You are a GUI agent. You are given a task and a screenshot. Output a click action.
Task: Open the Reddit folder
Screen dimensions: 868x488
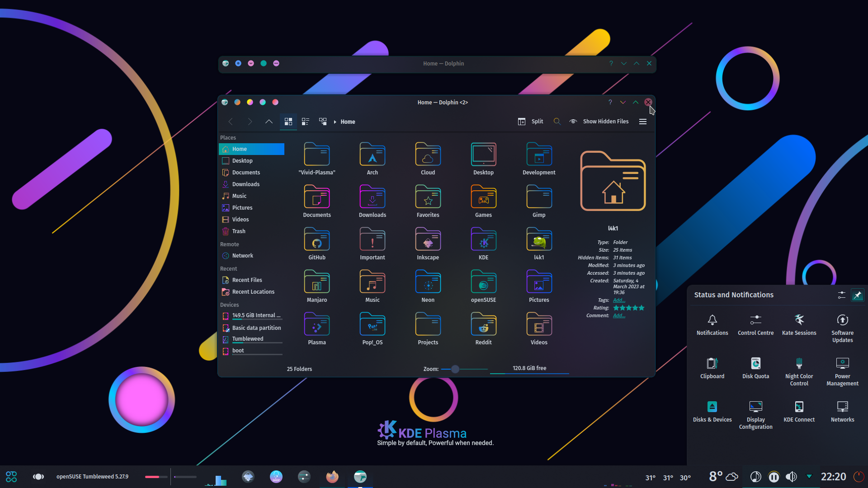483,328
